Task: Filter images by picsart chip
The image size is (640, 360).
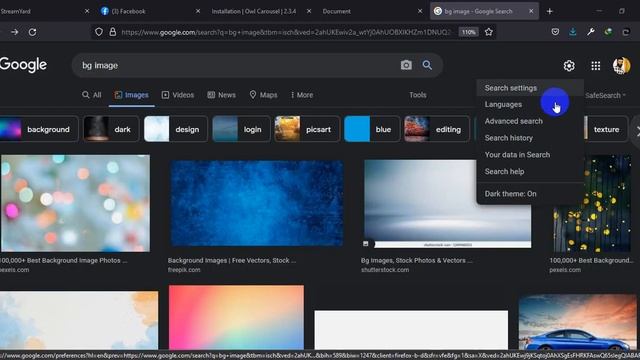Action: click(307, 129)
